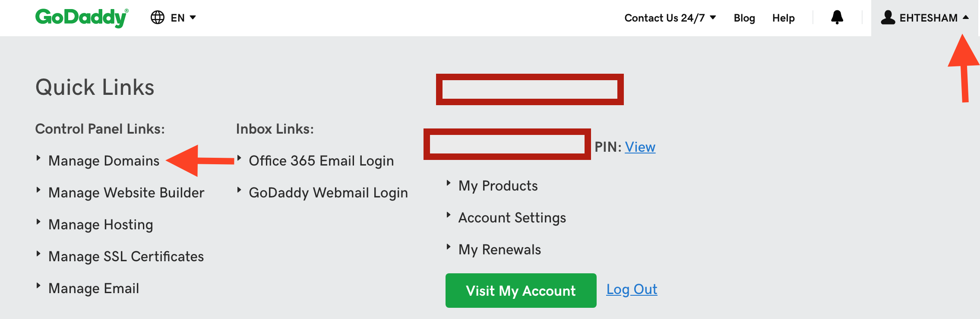Open the Blog page
Image resolution: width=980 pixels, height=319 pixels.
pos(744,18)
